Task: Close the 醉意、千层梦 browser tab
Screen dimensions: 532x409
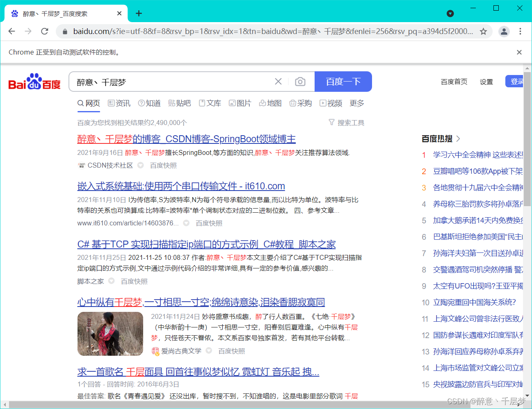Action: (119, 14)
